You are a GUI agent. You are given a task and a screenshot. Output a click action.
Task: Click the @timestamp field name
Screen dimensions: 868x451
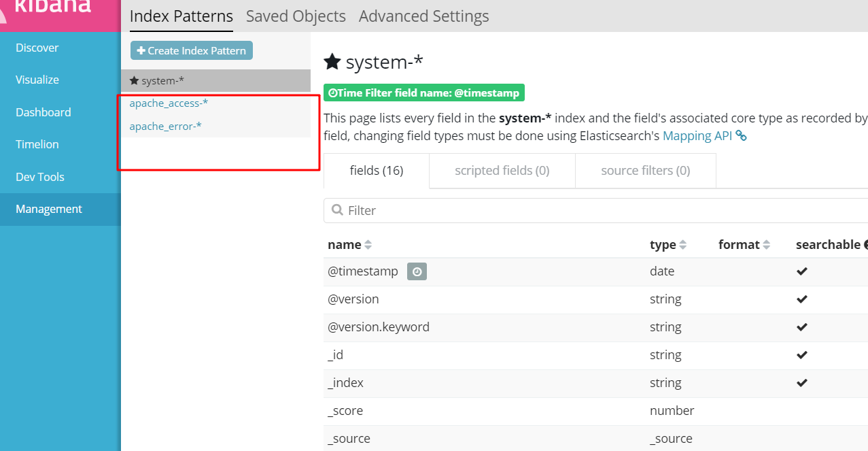point(363,271)
